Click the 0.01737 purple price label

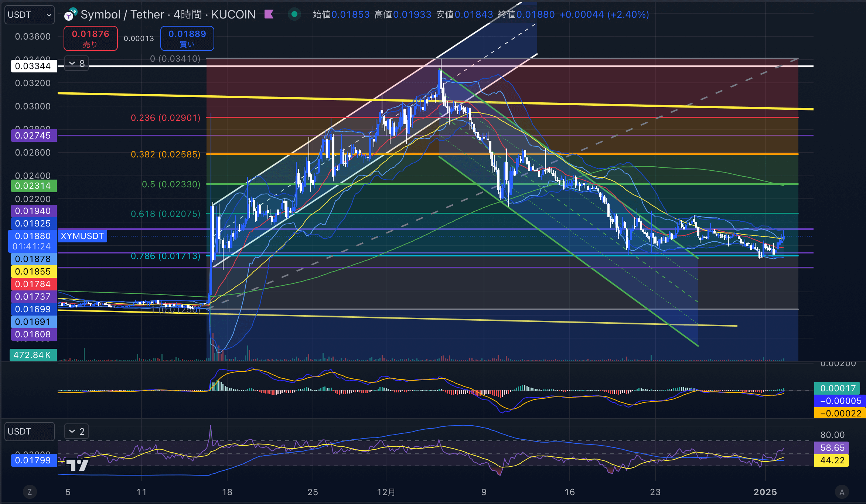33,297
